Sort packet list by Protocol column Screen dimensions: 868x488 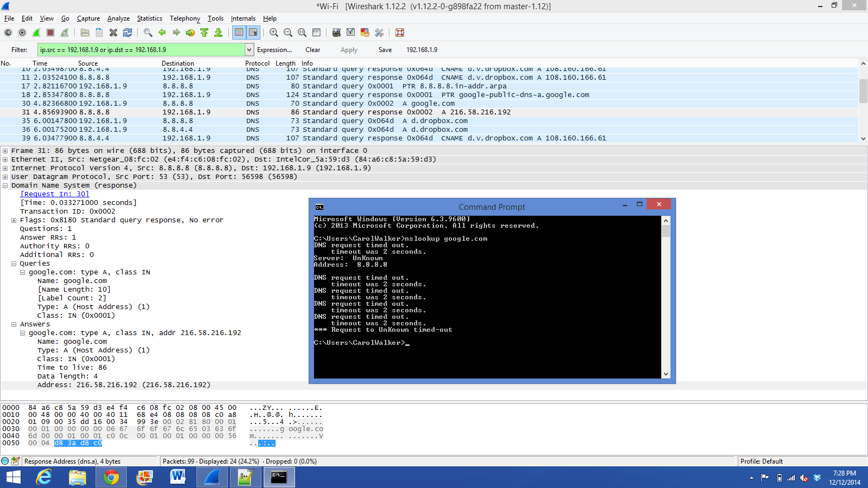(x=257, y=63)
